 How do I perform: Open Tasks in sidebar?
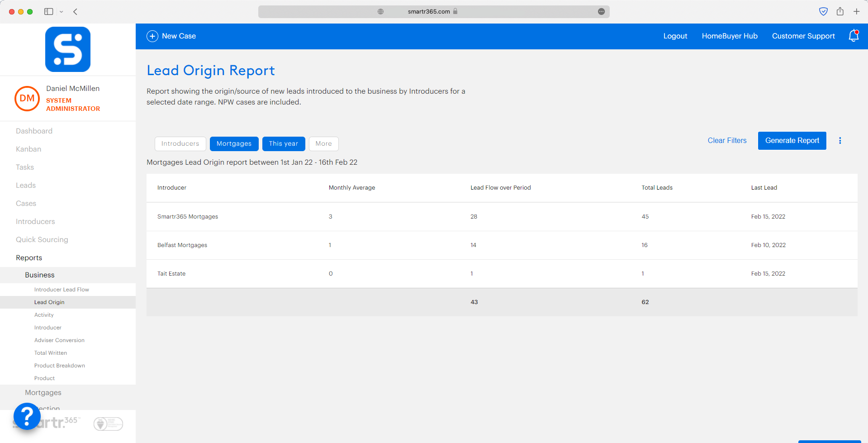pyautogui.click(x=25, y=167)
